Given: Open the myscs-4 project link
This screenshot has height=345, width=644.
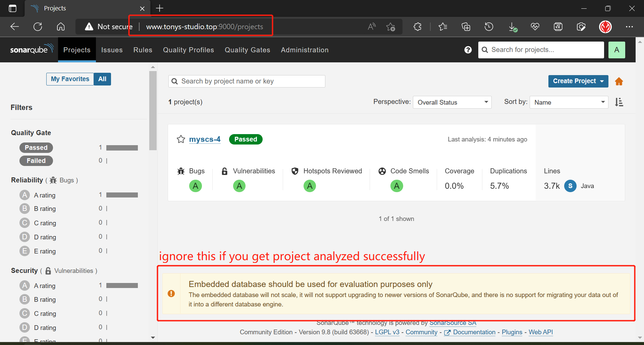Looking at the screenshot, I should coord(205,139).
